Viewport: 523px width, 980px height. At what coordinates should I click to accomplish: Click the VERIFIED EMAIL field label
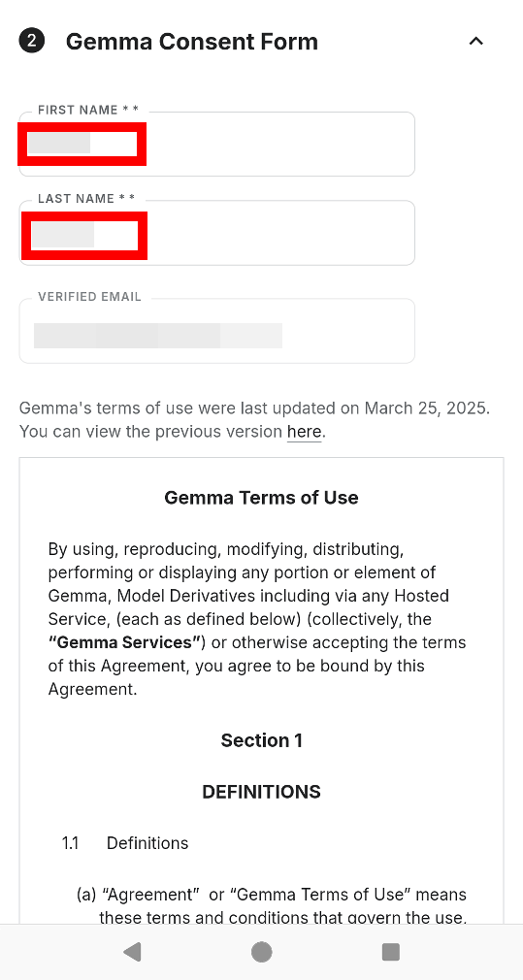point(90,297)
